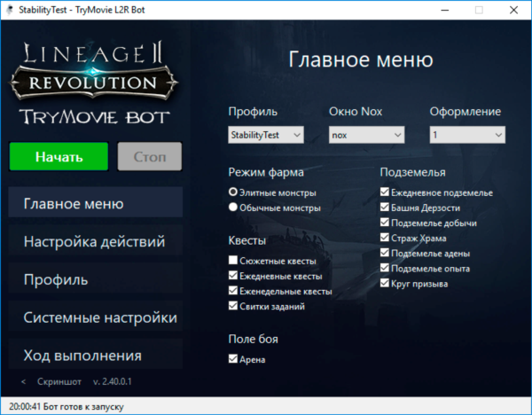
Task: Click the Поле боя section heading
Action: (x=253, y=339)
